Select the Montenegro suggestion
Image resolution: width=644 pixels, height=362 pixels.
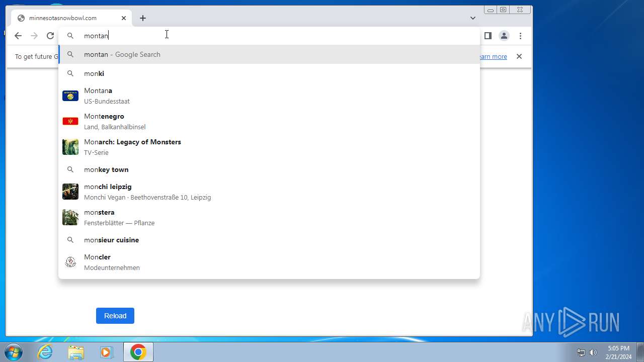pyautogui.click(x=269, y=121)
